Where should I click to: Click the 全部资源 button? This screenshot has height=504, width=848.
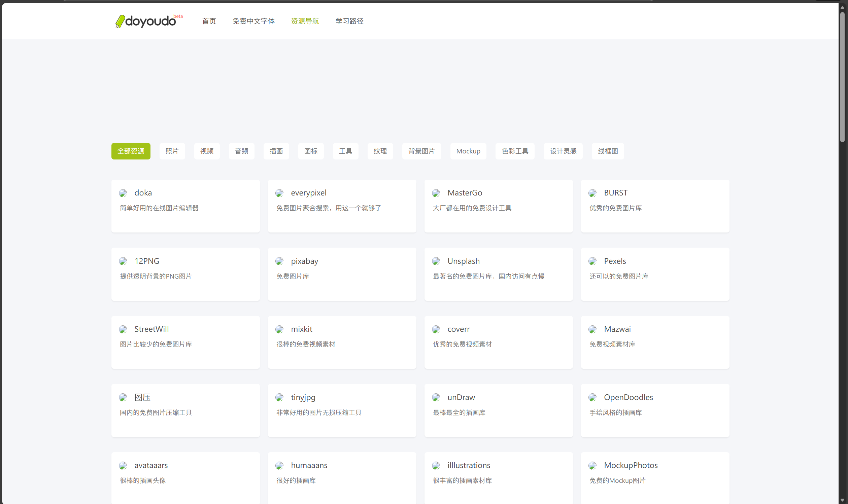(131, 151)
